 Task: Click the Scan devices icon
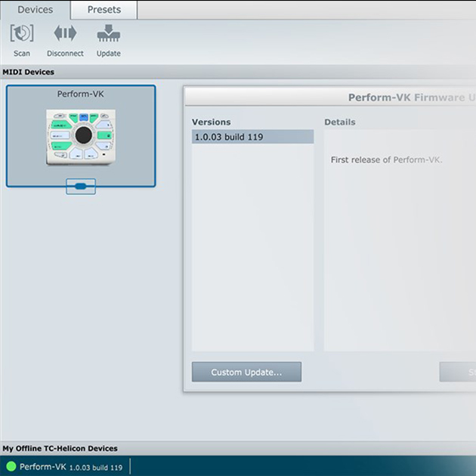point(22,33)
